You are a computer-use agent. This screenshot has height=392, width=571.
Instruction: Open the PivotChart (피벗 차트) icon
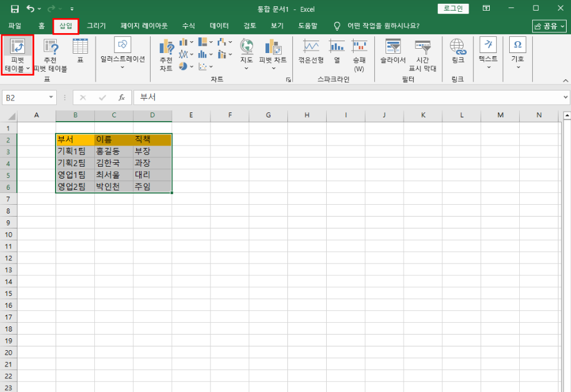pyautogui.click(x=272, y=47)
